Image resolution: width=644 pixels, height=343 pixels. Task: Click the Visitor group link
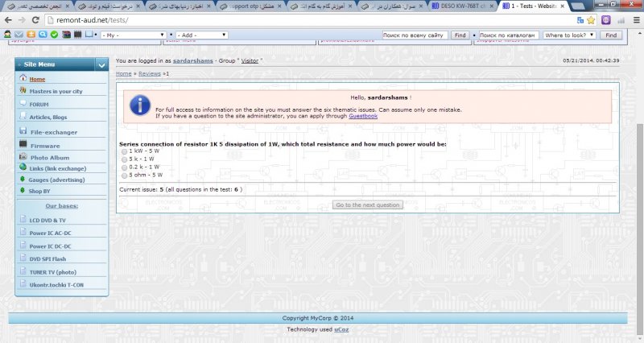(x=250, y=60)
